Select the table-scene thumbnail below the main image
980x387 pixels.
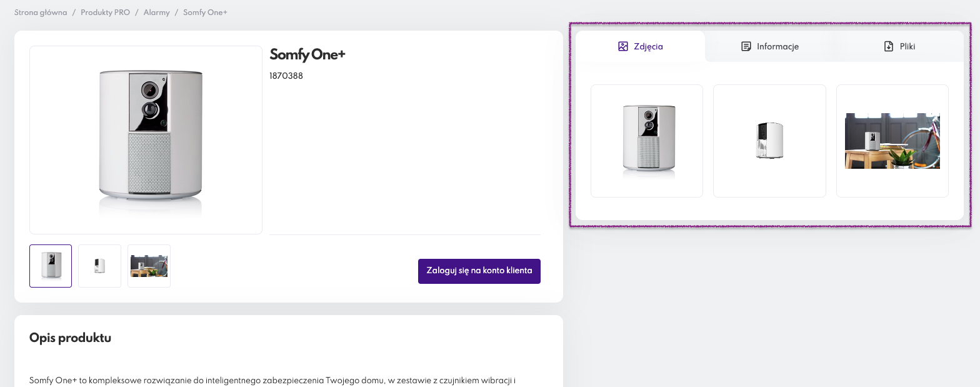click(149, 266)
